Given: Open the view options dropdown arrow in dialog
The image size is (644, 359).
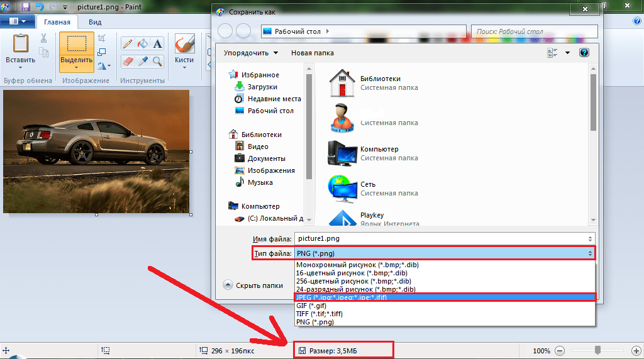Looking at the screenshot, I should (568, 53).
